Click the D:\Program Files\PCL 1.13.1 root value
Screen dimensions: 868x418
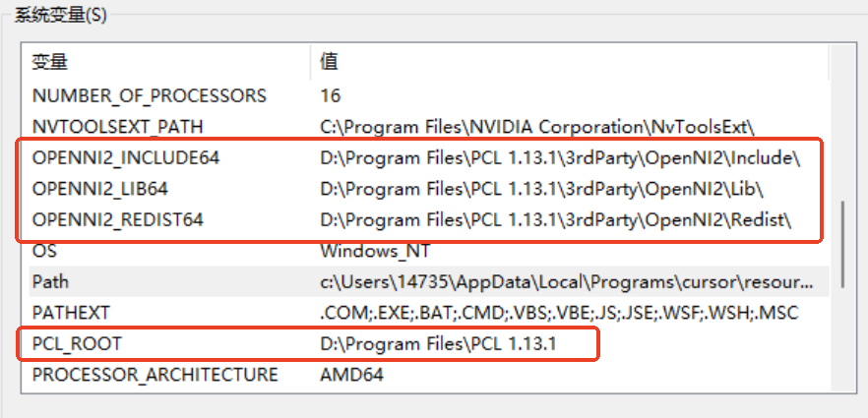coord(438,344)
